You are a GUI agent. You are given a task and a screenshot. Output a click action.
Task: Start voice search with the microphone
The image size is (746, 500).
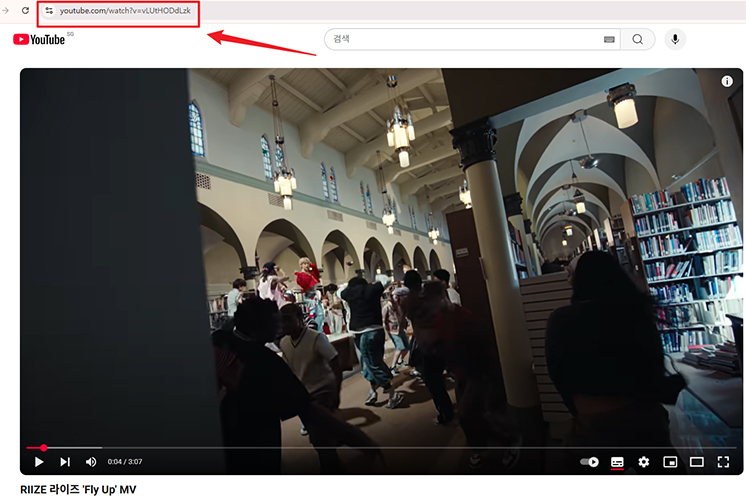point(675,39)
